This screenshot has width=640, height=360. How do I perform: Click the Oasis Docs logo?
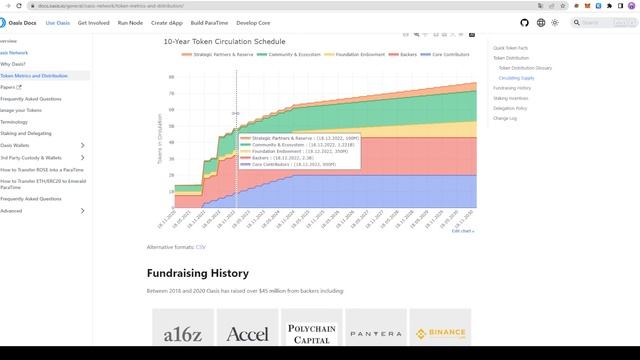click(x=18, y=23)
